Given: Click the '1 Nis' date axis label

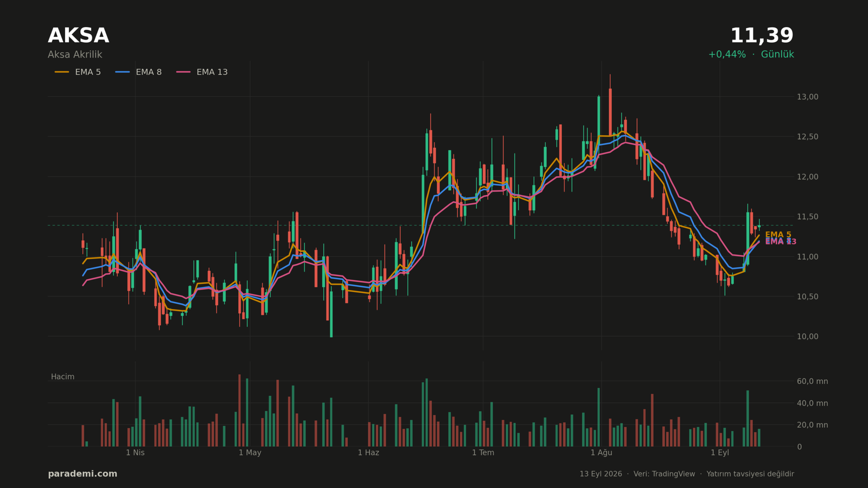Looking at the screenshot, I should pyautogui.click(x=135, y=453).
